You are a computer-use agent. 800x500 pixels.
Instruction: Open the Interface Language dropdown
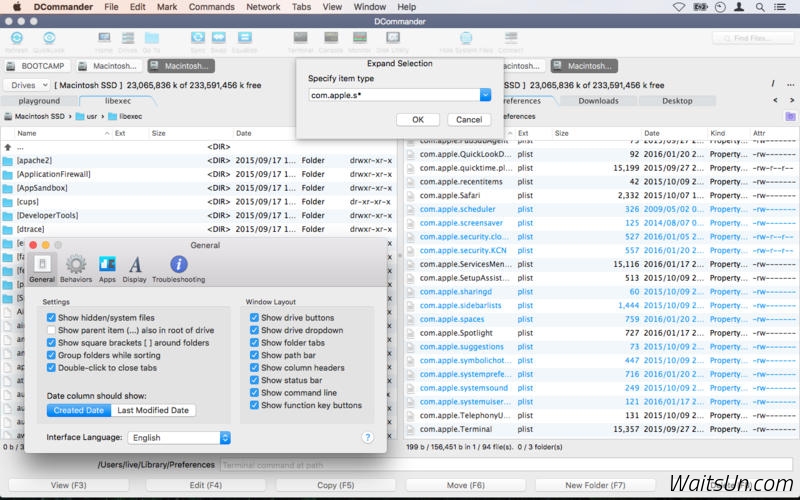pos(179,438)
